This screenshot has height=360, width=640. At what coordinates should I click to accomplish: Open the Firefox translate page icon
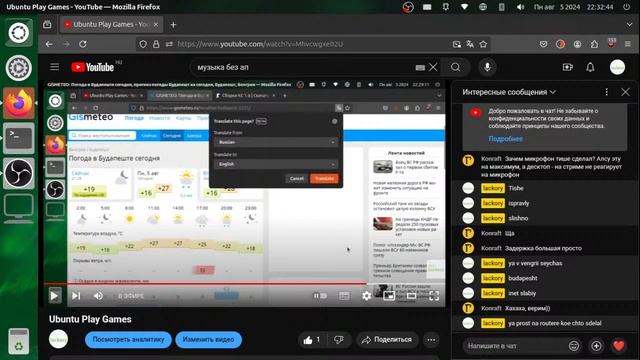[x=470, y=44]
